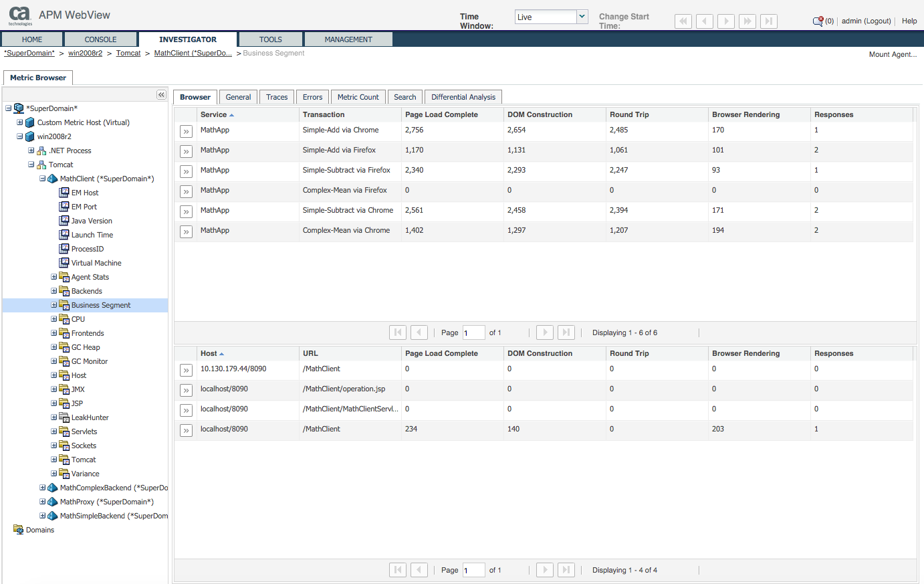Click the step back time button
The width and height of the screenshot is (924, 584).
(x=705, y=21)
